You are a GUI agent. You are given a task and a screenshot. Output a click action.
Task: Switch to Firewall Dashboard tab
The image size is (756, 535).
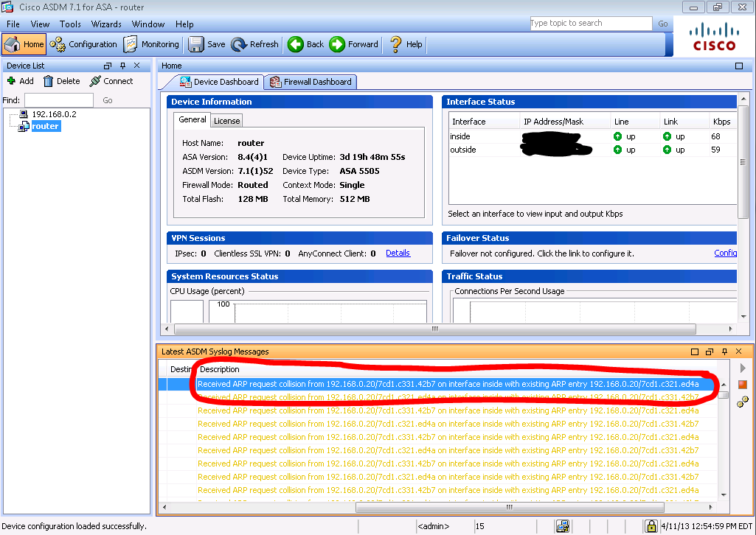click(311, 82)
